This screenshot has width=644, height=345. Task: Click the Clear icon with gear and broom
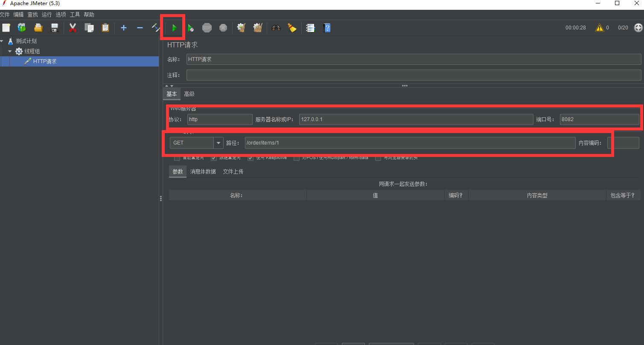241,28
